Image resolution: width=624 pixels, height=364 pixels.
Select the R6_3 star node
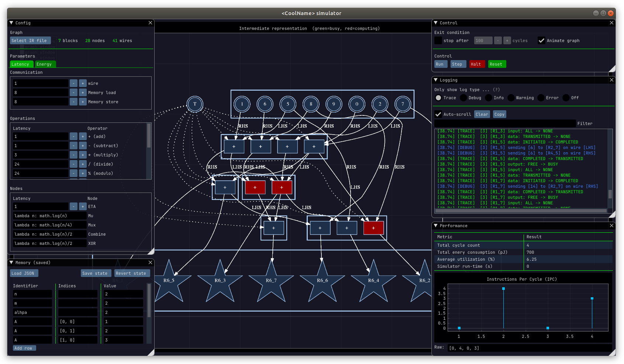220,282
